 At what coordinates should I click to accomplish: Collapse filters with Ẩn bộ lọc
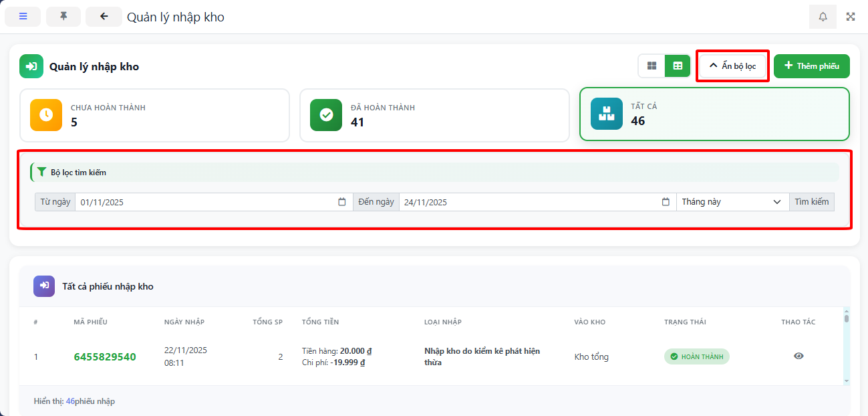click(732, 66)
